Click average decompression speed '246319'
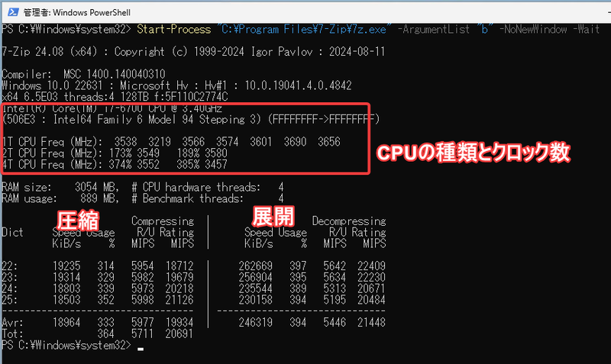The width and height of the screenshot is (611, 364). coord(256,323)
